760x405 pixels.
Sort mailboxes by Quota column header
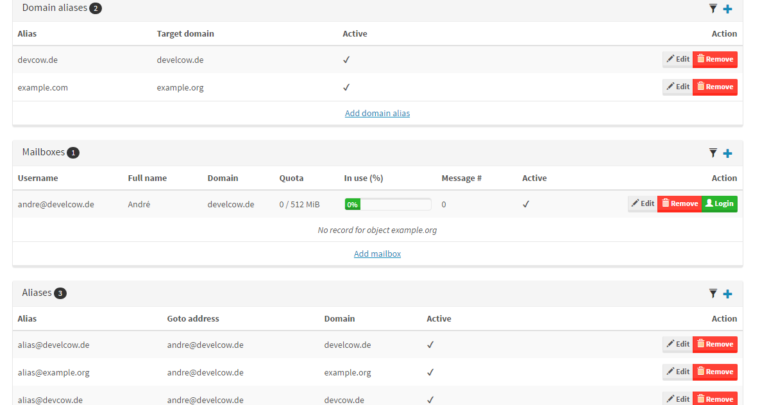coord(291,178)
